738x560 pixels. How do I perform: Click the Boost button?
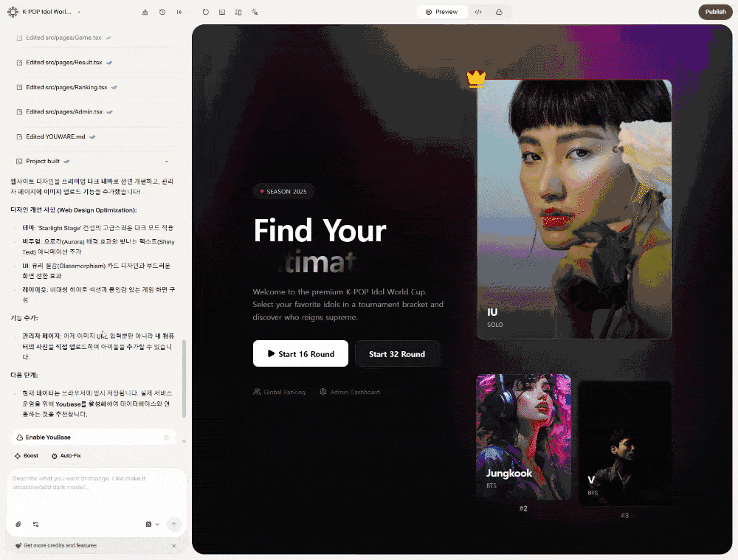(27, 455)
